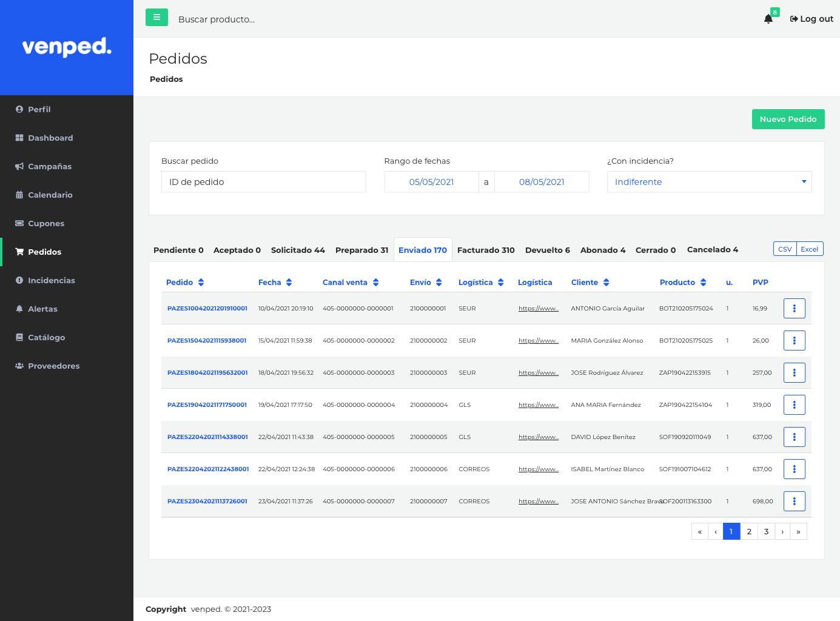Image resolution: width=840 pixels, height=621 pixels.
Task: Focus the ID de pedido input
Action: click(x=263, y=182)
